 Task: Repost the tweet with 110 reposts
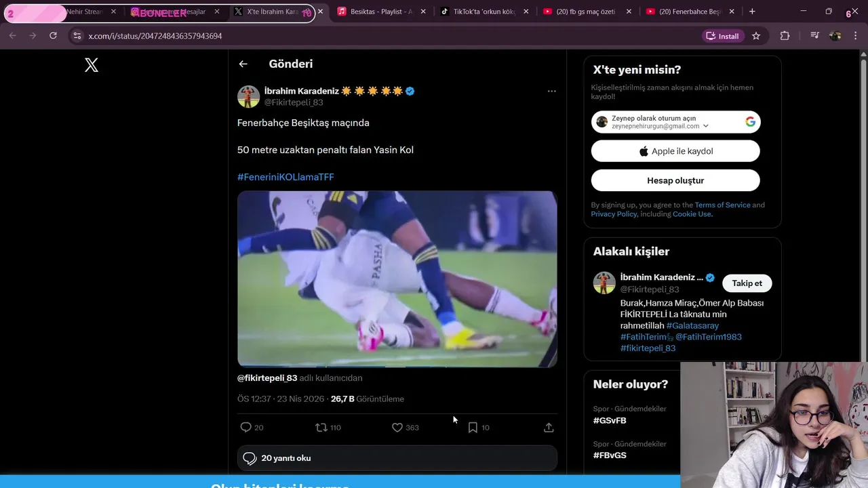tap(321, 427)
